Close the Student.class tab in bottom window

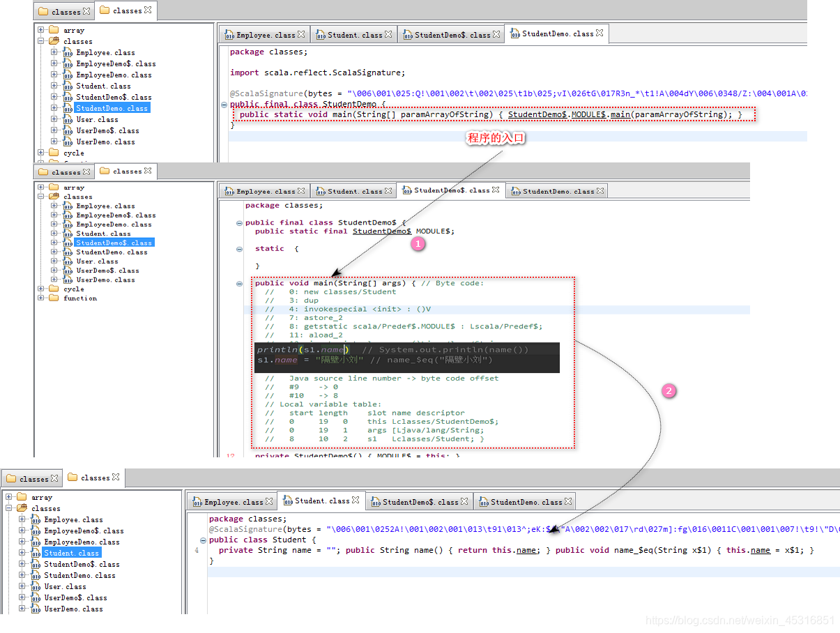pos(356,500)
